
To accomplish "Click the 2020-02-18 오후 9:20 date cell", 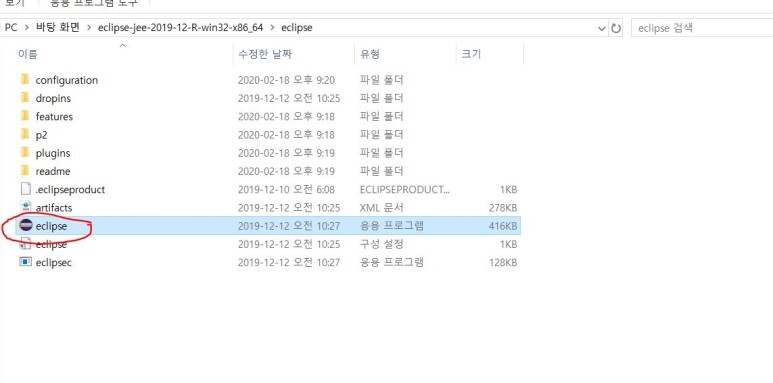I will (x=286, y=80).
